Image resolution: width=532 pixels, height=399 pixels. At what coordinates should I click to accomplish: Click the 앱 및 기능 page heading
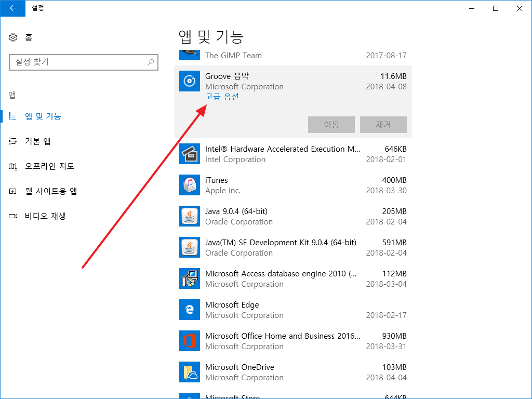click(x=211, y=37)
